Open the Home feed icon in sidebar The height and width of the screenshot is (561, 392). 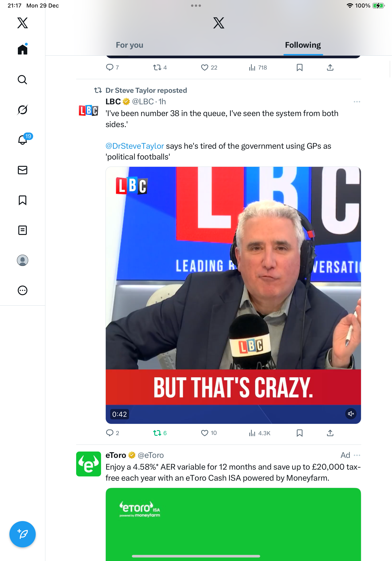[x=23, y=49]
